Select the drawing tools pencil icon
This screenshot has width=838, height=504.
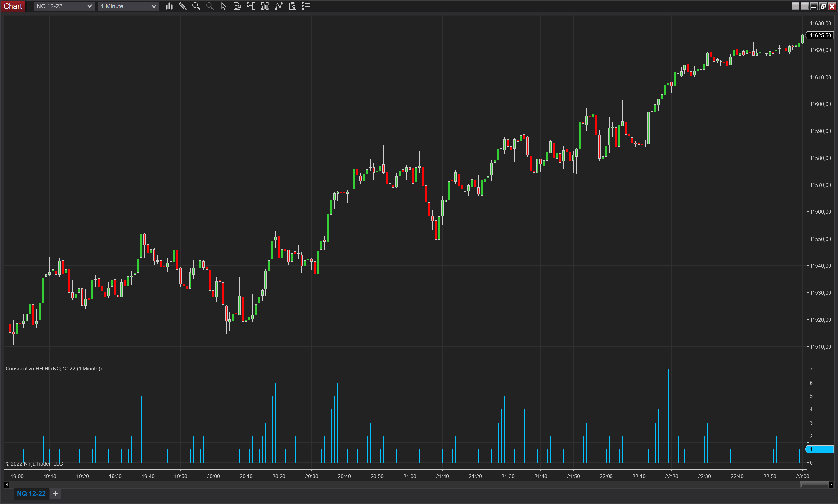(182, 6)
